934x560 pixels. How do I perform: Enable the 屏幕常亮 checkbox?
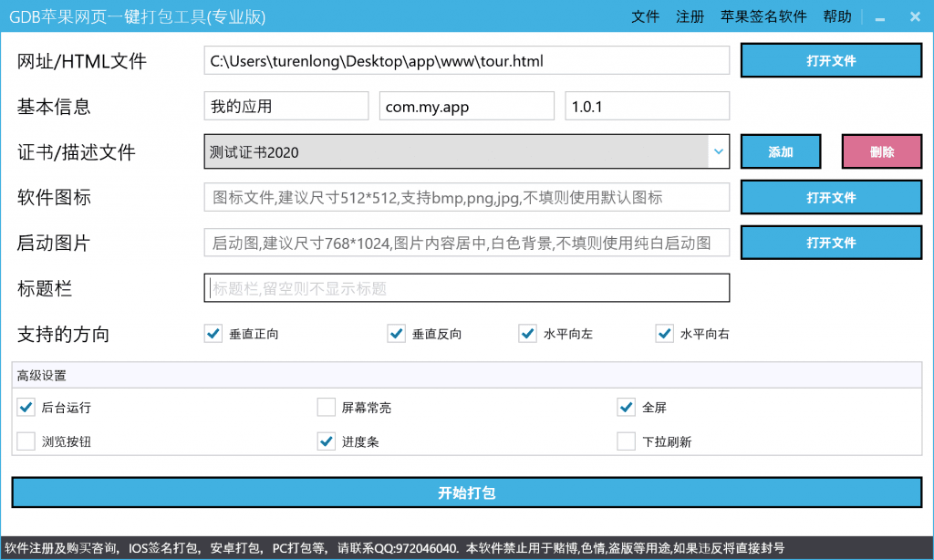[327, 407]
